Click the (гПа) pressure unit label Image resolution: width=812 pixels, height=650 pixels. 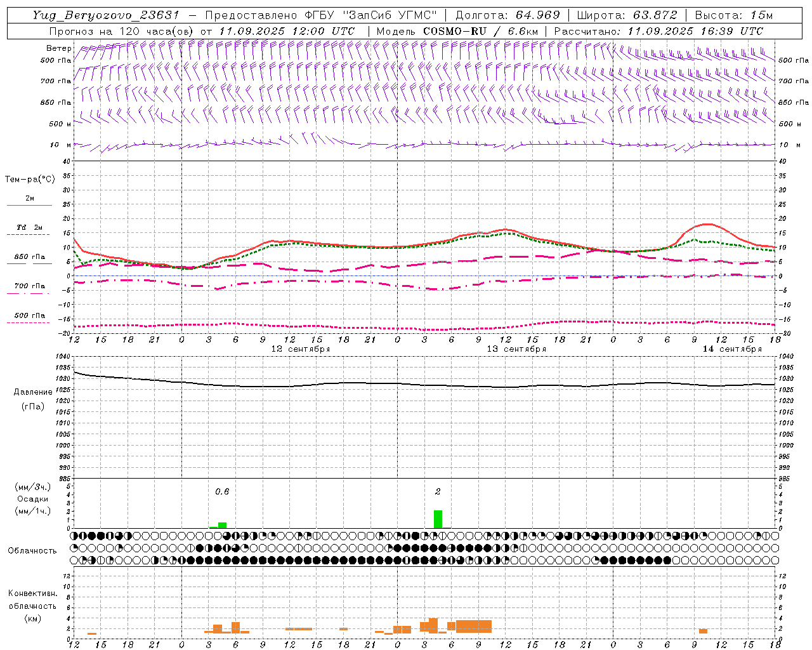pos(33,406)
